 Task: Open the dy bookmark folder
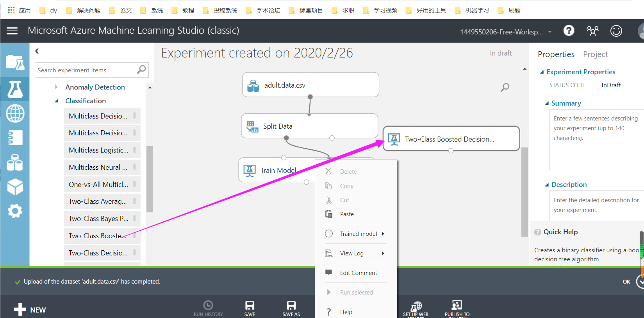(48, 10)
